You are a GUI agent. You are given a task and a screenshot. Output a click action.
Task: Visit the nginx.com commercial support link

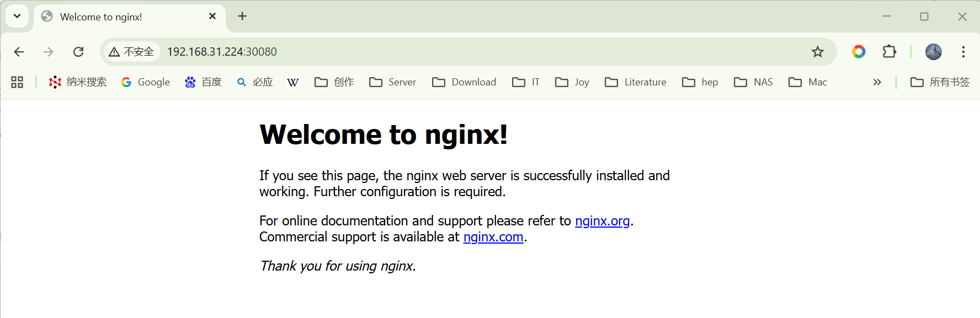click(x=493, y=237)
